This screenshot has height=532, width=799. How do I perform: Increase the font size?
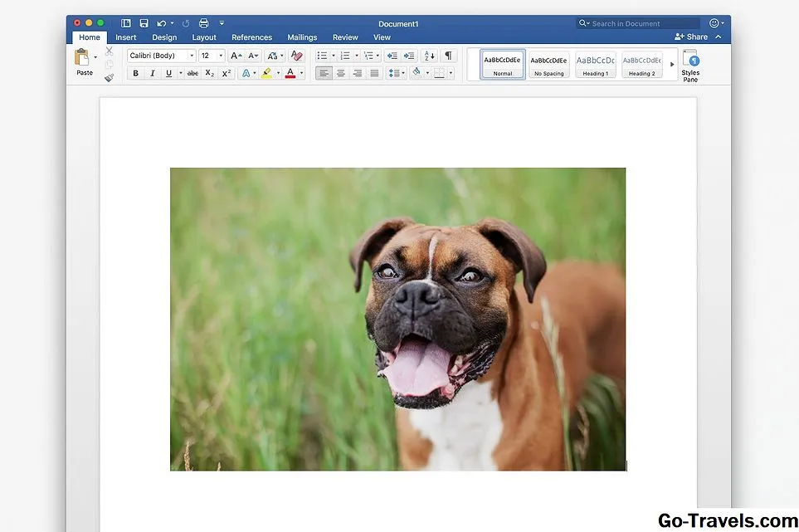coord(236,56)
